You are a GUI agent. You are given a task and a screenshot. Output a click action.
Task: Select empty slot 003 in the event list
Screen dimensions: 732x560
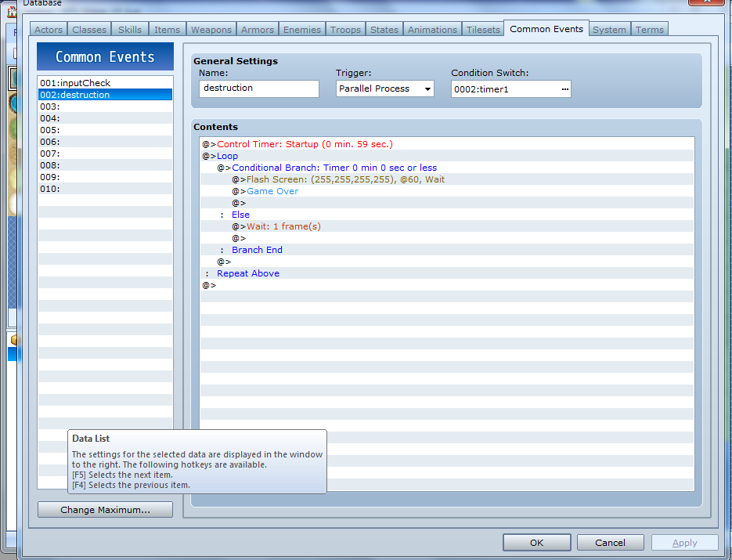pyautogui.click(x=105, y=107)
